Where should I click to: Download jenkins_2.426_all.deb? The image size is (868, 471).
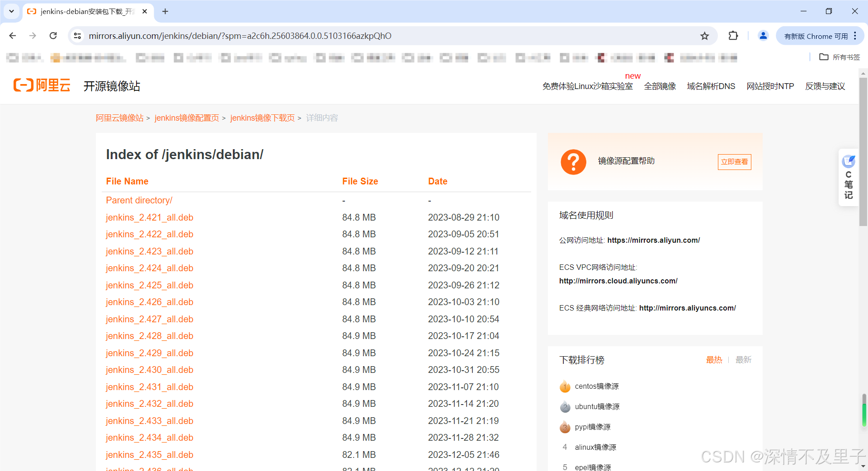150,302
